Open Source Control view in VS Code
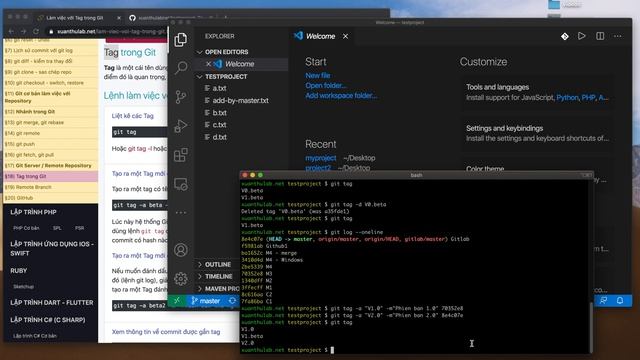 (181, 97)
